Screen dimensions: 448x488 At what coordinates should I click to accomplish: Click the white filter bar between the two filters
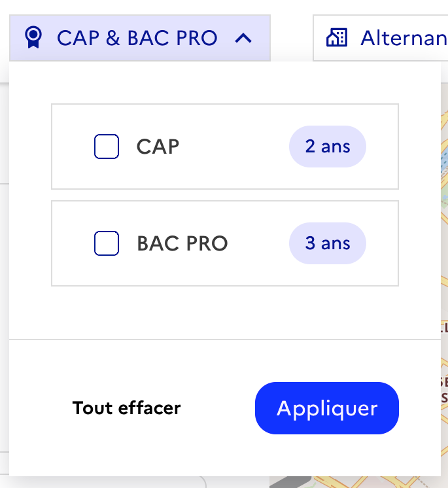point(292,38)
